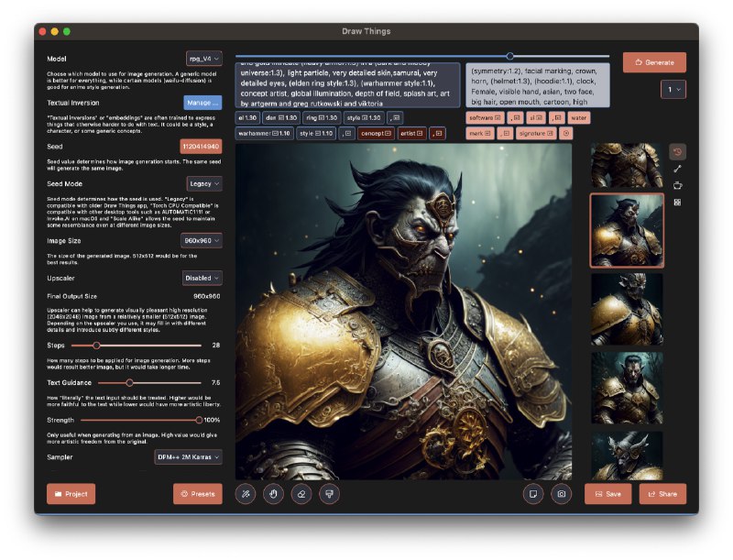Open the Presets button
Image resolution: width=733 pixels, height=560 pixels.
[x=198, y=494]
